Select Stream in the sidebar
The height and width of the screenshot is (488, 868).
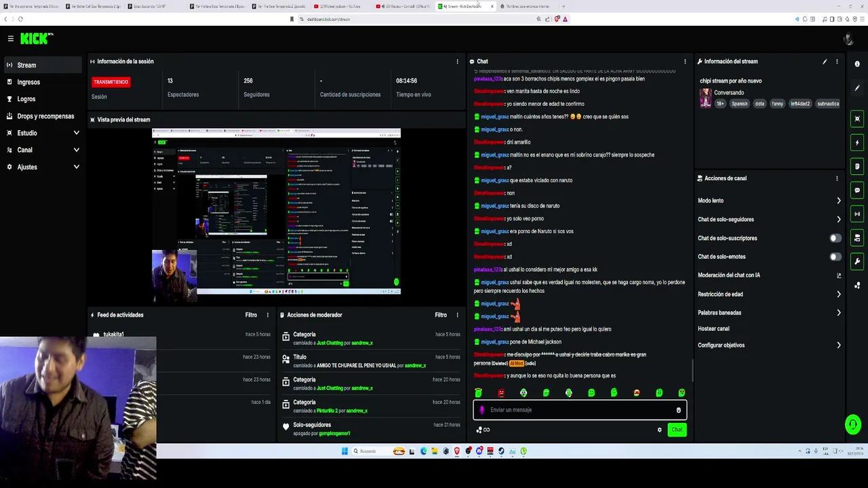click(x=42, y=65)
